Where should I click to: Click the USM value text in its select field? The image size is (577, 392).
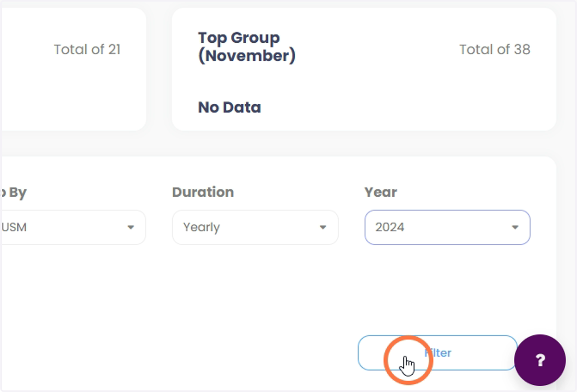[x=14, y=227]
